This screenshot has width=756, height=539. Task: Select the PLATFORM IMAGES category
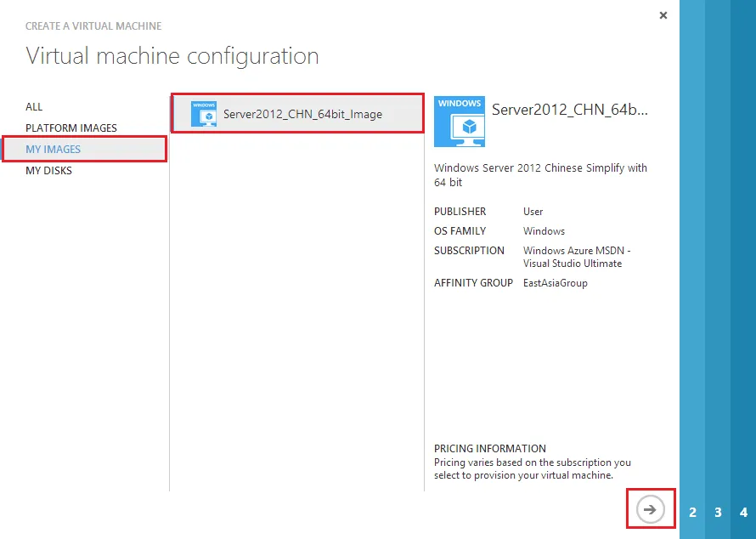click(x=71, y=128)
